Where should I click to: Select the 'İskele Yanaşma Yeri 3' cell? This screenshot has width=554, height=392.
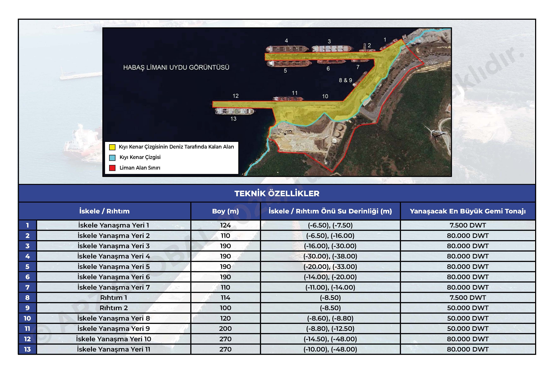click(114, 246)
